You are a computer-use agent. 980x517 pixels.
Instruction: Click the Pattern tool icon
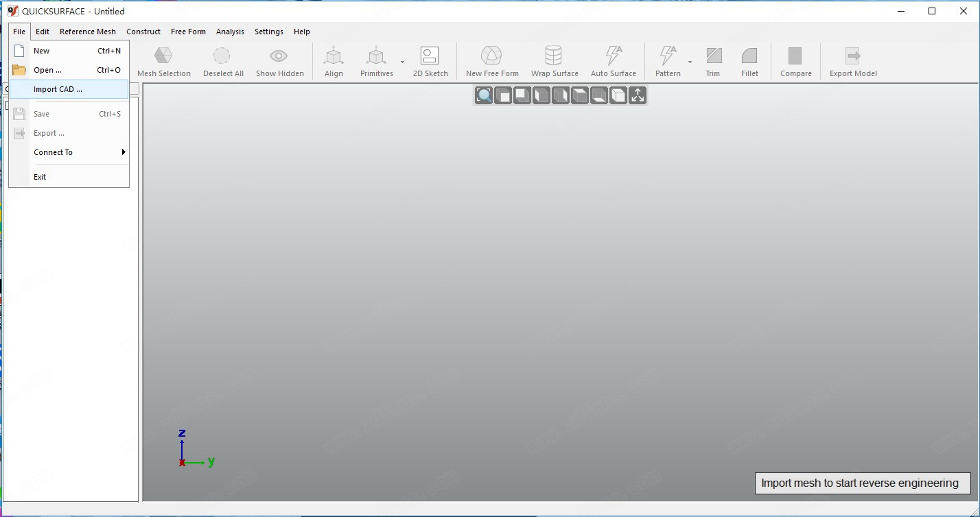tap(667, 56)
